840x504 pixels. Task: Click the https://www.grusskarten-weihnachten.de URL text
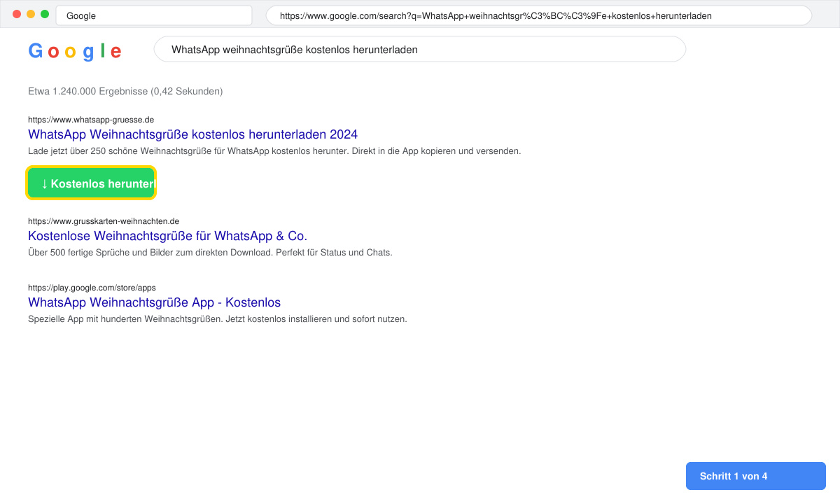point(104,221)
